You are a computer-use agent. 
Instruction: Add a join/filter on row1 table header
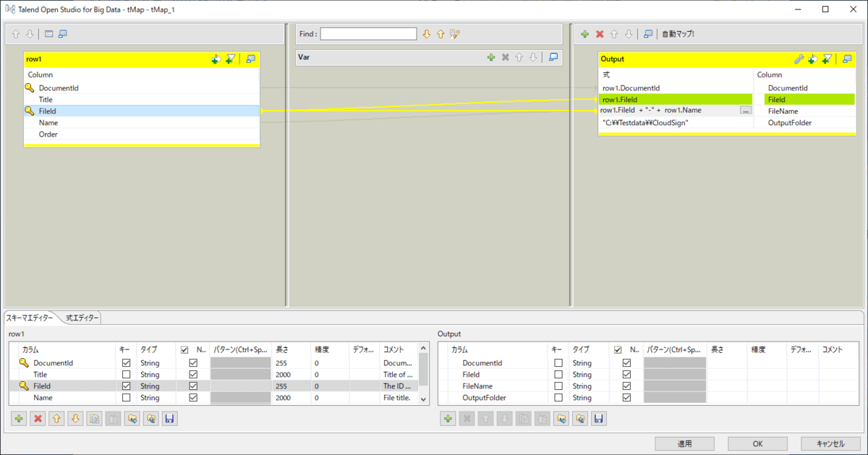pyautogui.click(x=216, y=59)
